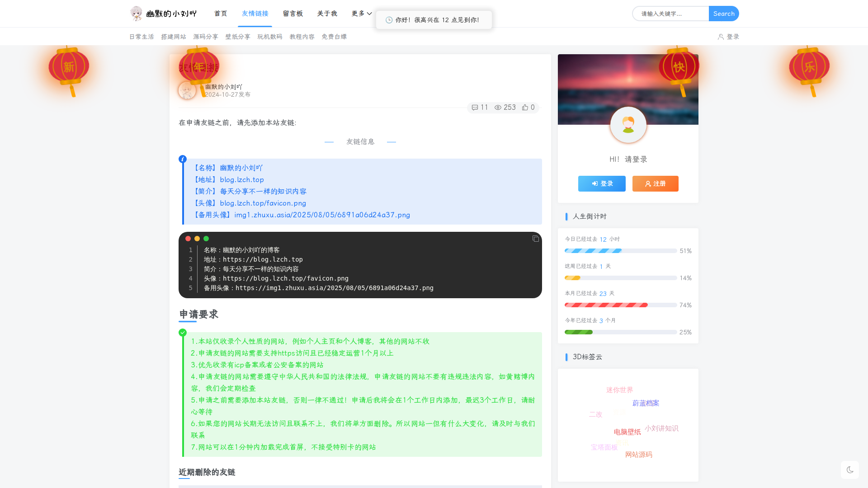Viewport: 868px width, 488px height.
Task: Like the post with thumbs-up icon
Action: pyautogui.click(x=525, y=108)
